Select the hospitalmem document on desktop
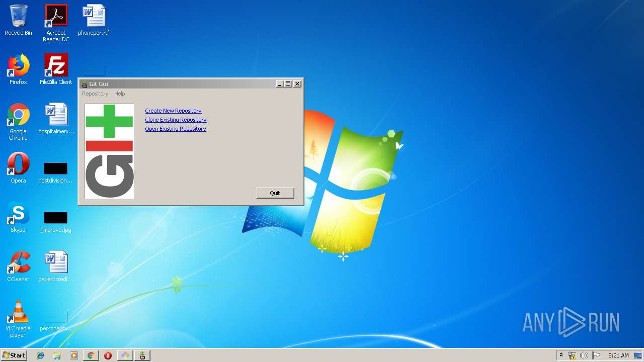The image size is (644, 362). coord(56,119)
